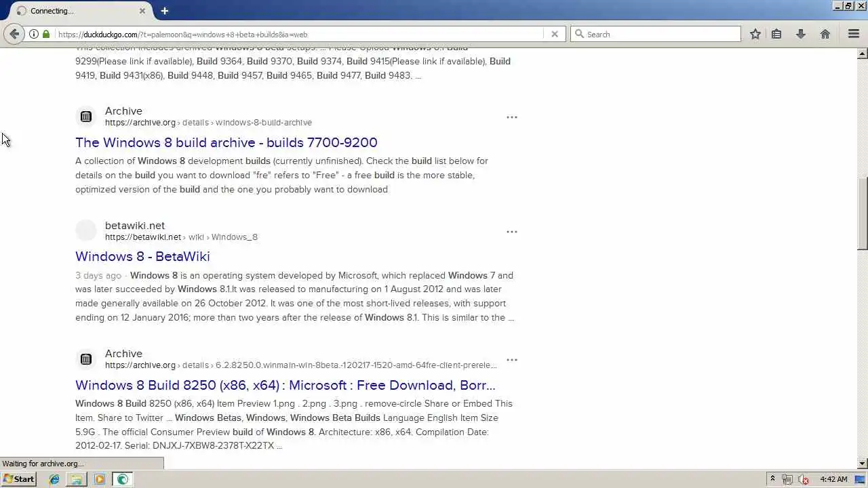Click the search magnifier icon
Viewport: 868px width, 488px height.
pos(579,34)
